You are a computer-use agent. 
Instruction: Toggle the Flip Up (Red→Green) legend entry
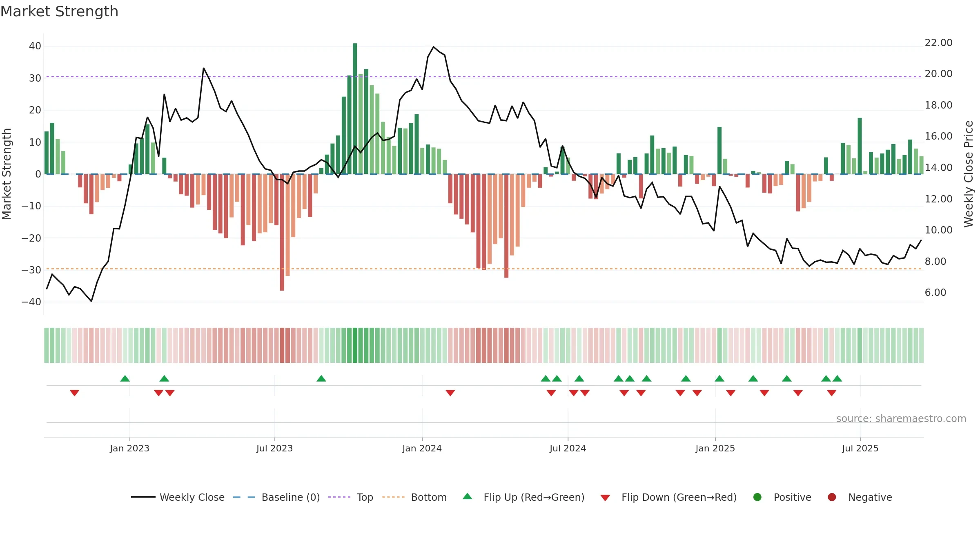pos(523,497)
